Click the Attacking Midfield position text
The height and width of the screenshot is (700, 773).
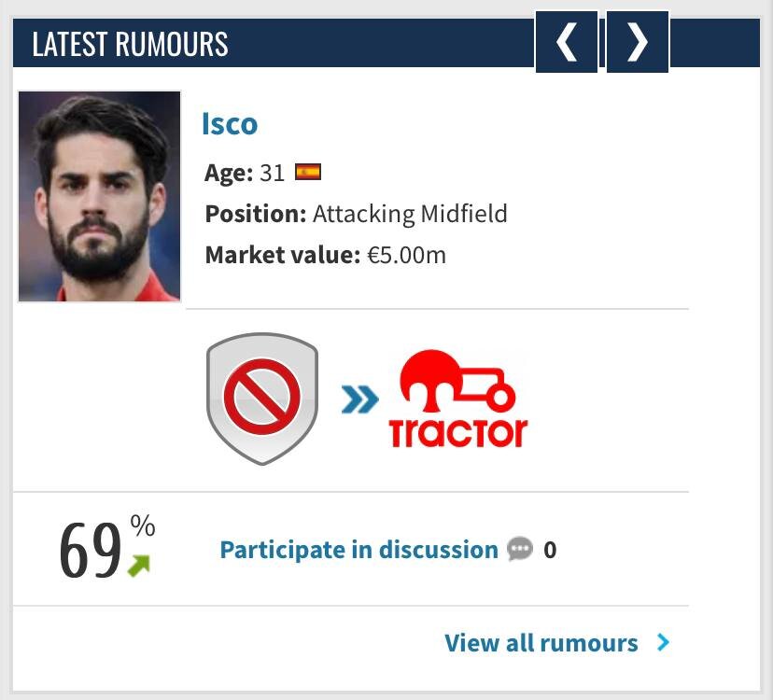pyautogui.click(x=410, y=214)
